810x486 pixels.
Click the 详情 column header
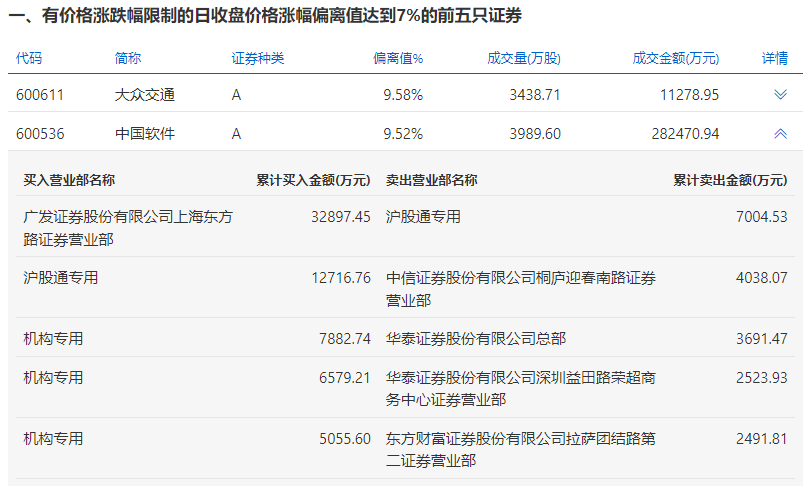[x=775, y=58]
